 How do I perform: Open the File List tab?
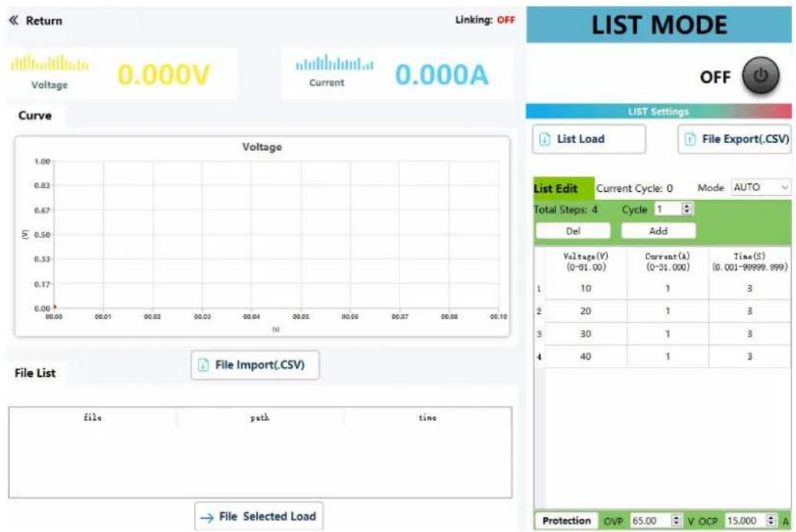pos(35,373)
